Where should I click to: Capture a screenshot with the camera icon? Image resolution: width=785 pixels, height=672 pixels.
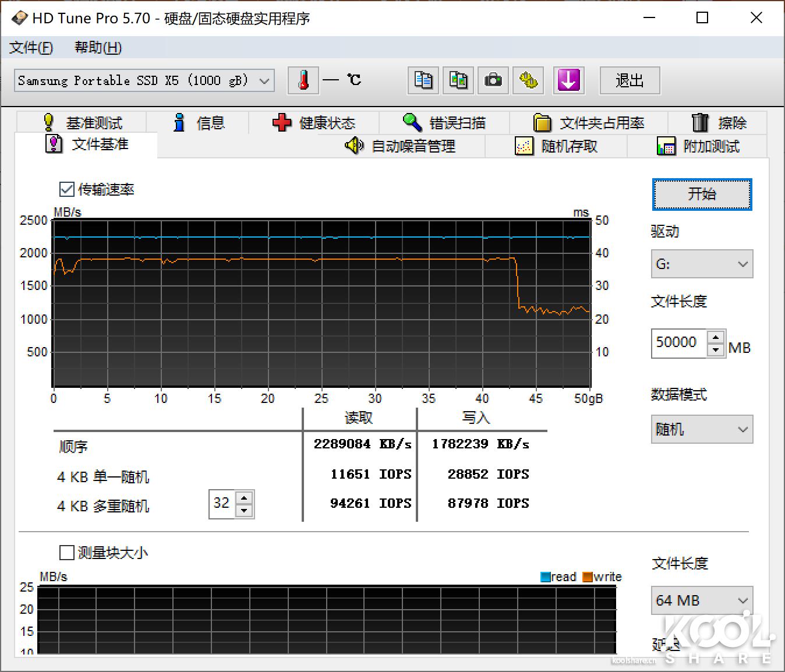tap(493, 80)
